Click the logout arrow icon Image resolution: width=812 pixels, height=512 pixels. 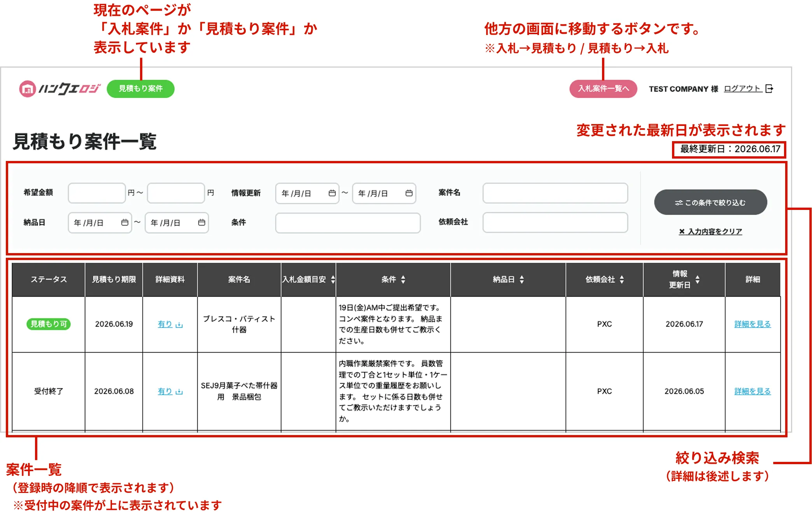pos(769,89)
